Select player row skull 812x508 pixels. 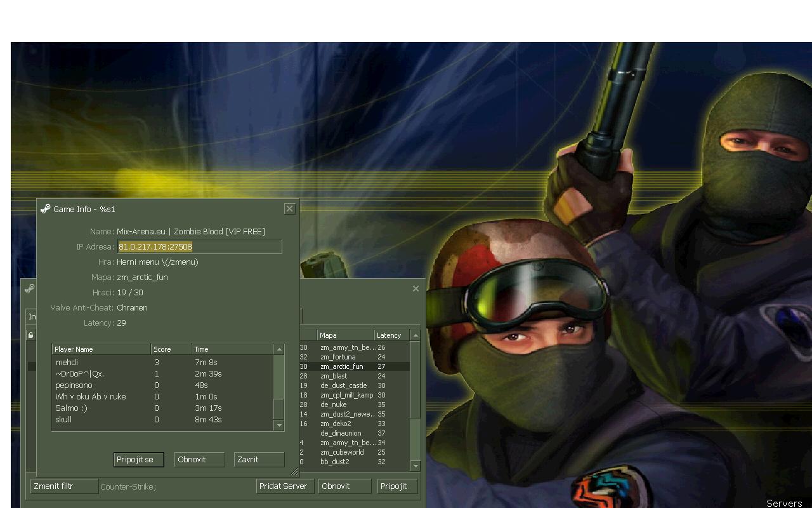pos(162,420)
